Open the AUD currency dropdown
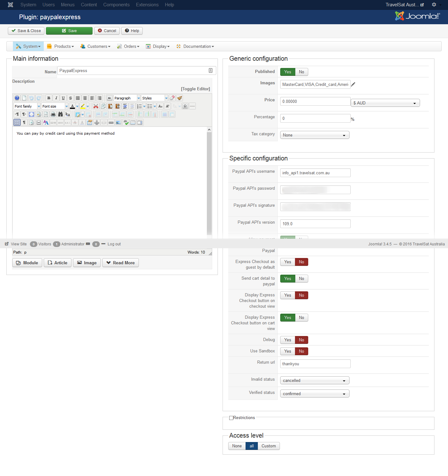This screenshot has height=476, width=448. tap(385, 103)
